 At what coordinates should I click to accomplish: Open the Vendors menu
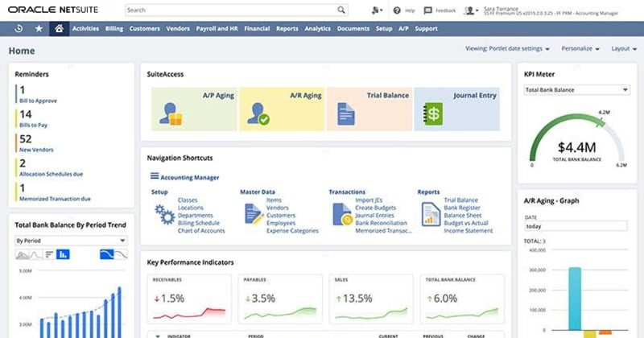click(178, 29)
